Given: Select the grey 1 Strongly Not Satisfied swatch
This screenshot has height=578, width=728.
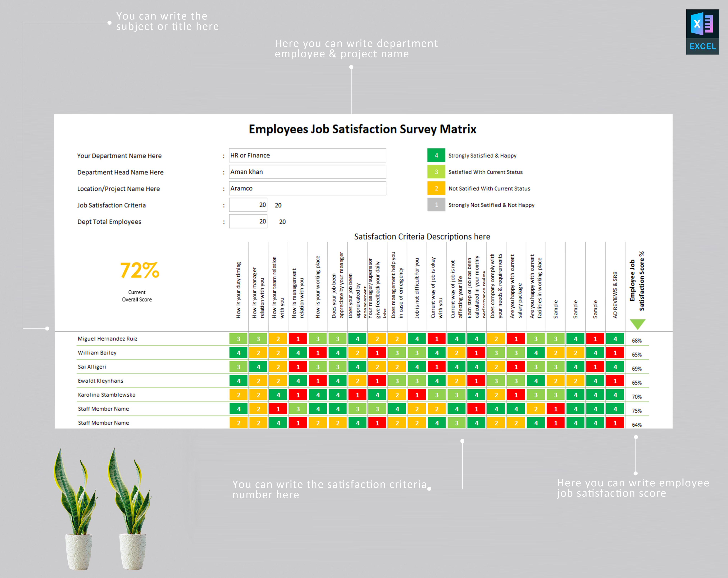Looking at the screenshot, I should click(x=436, y=205).
